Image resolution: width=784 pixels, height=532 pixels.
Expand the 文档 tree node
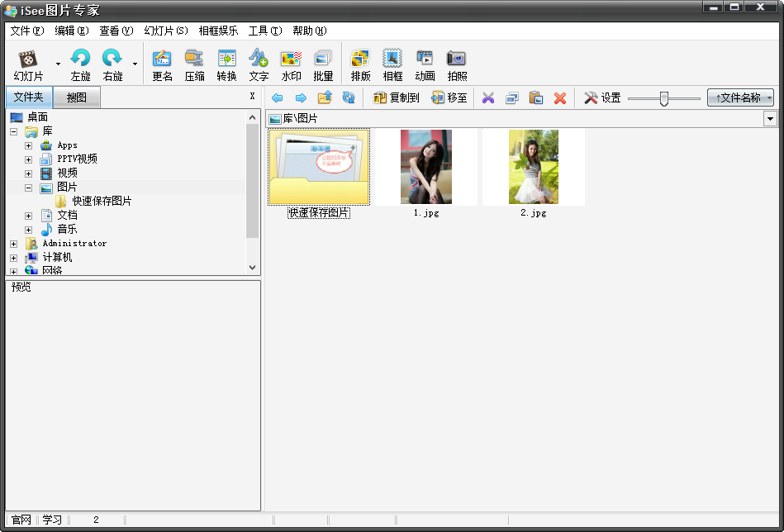(x=28, y=216)
